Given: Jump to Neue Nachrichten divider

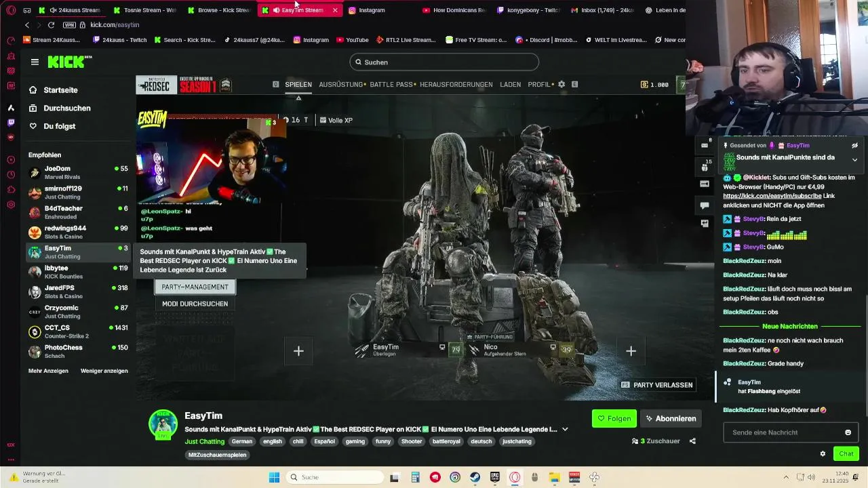Looking at the screenshot, I should pyautogui.click(x=790, y=326).
